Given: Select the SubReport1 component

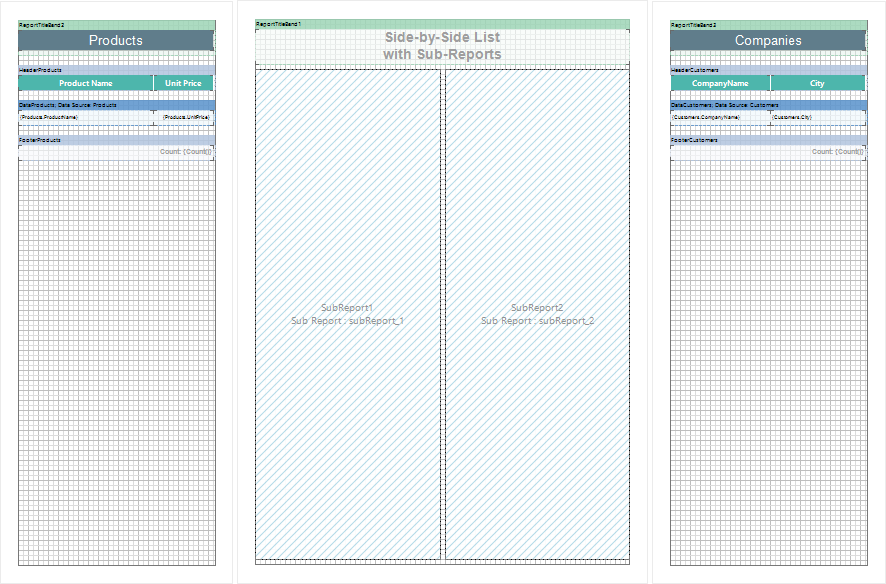Looking at the screenshot, I should coord(347,314).
